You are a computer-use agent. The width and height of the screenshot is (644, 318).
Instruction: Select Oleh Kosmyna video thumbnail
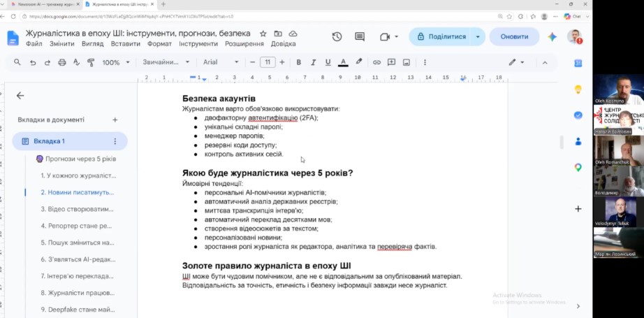click(619, 89)
